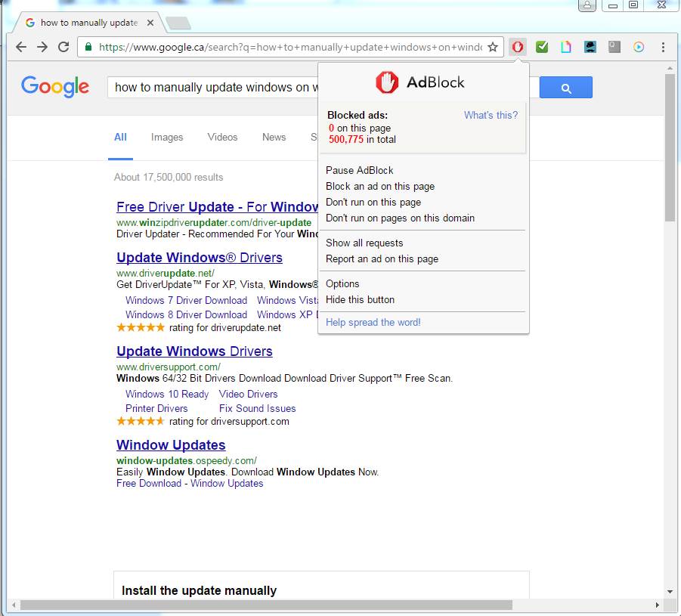Open 'Update Windows Drivers' driversupport result
Image resolution: width=681 pixels, height=616 pixels.
(x=194, y=351)
